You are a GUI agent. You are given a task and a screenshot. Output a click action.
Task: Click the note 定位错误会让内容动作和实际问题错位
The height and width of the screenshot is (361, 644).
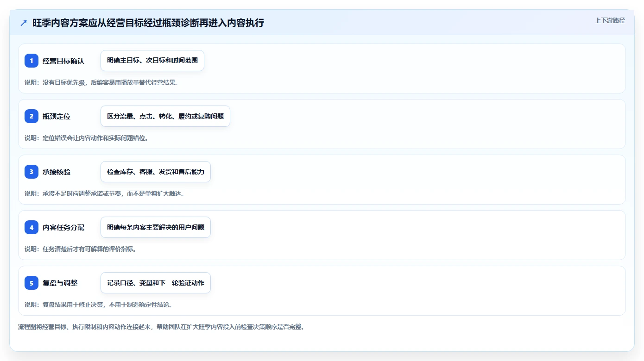pos(86,138)
